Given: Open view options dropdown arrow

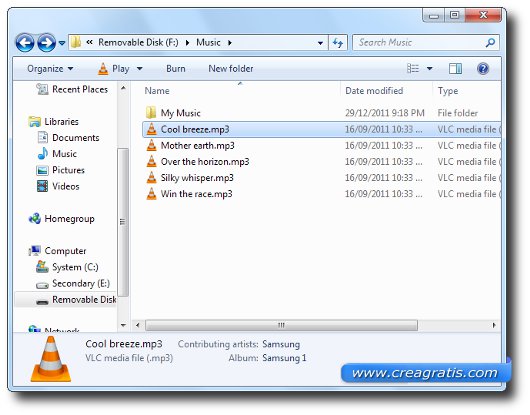Looking at the screenshot, I should [x=430, y=69].
